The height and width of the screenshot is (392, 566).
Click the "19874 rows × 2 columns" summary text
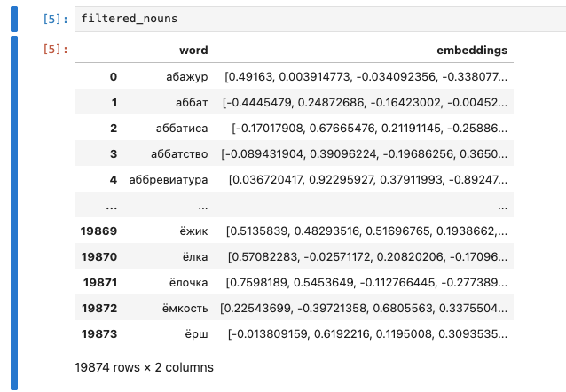(x=145, y=365)
